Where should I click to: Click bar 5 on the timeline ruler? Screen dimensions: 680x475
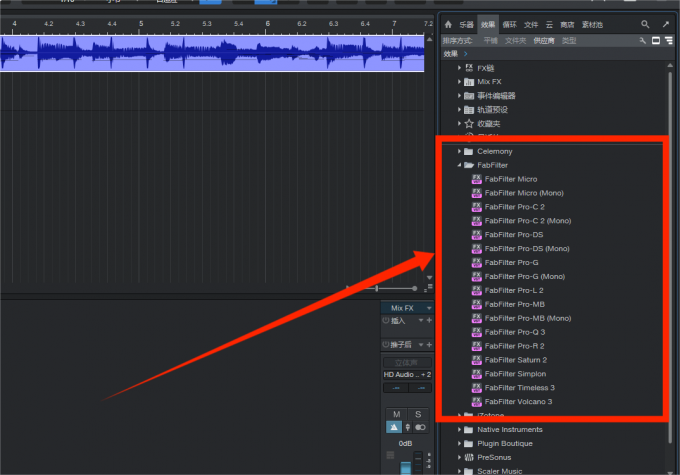(x=141, y=23)
